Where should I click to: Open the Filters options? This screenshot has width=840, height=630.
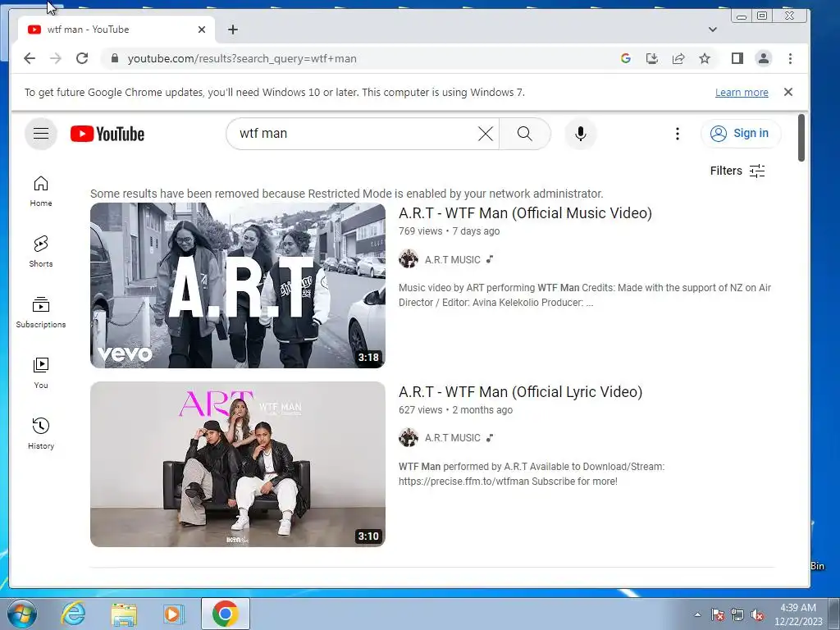click(737, 171)
